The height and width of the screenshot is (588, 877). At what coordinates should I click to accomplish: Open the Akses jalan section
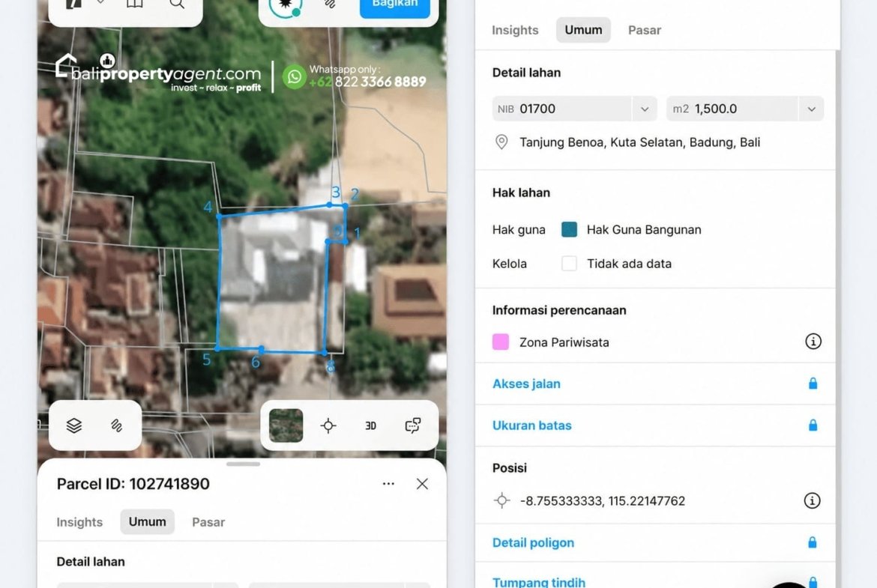(655, 384)
